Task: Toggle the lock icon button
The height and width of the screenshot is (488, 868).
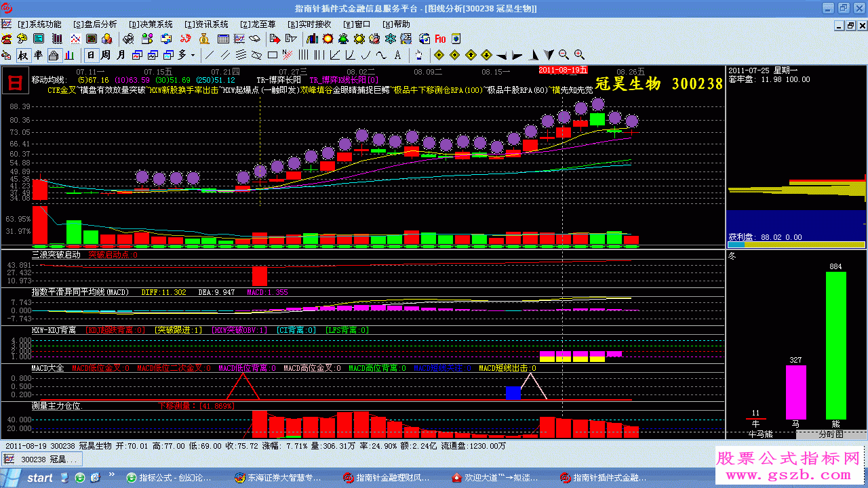Action: (54, 55)
